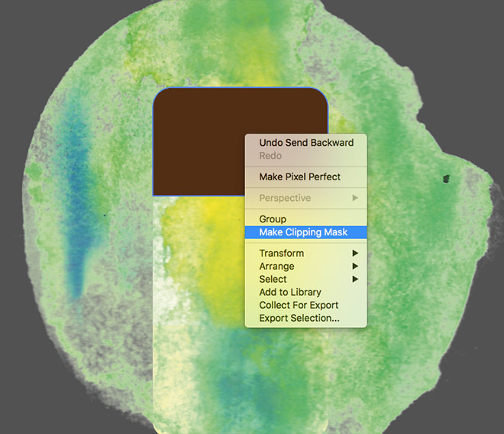The width and height of the screenshot is (504, 434).
Task: Choose Undo Send Backward from context menu
Action: click(x=305, y=143)
